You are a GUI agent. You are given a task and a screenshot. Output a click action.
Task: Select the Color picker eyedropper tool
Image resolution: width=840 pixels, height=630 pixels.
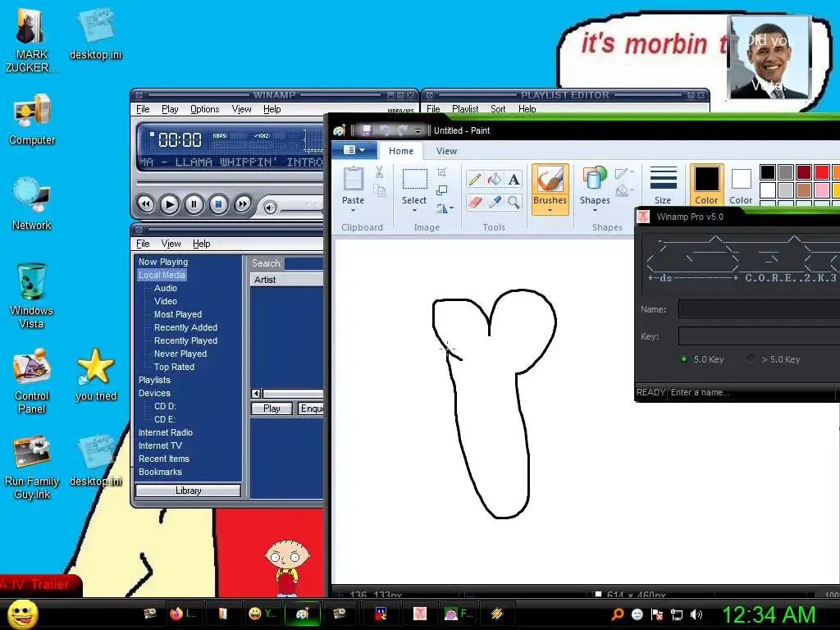pyautogui.click(x=495, y=202)
